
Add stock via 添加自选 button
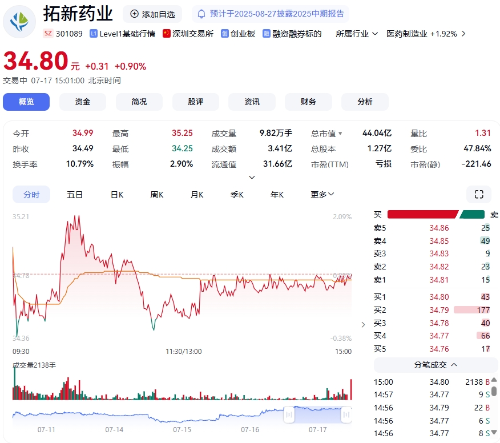pos(152,14)
